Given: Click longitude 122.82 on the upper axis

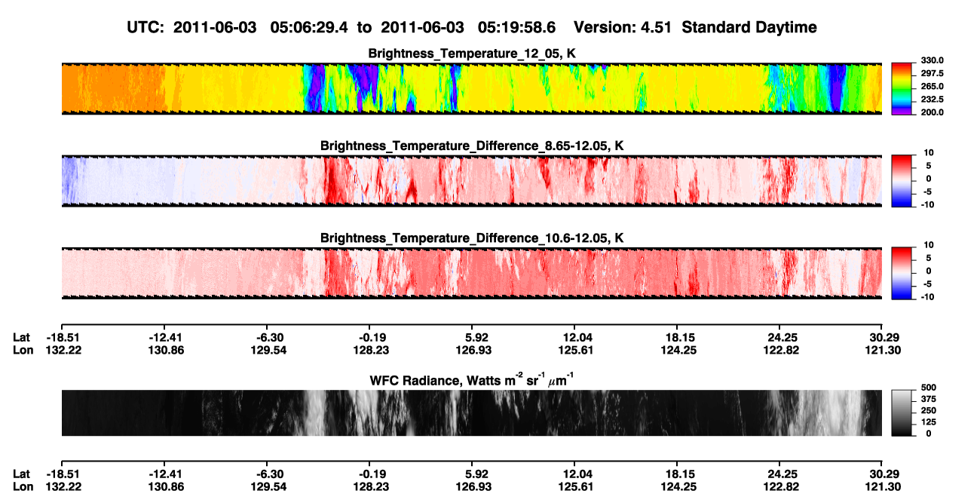Looking at the screenshot, I should [x=780, y=350].
